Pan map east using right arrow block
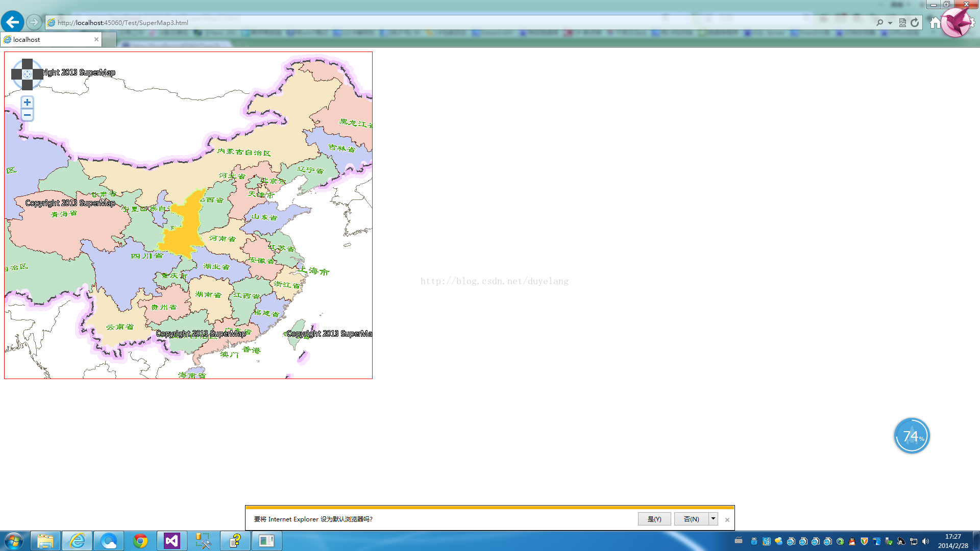The width and height of the screenshot is (980, 551). 38,74
